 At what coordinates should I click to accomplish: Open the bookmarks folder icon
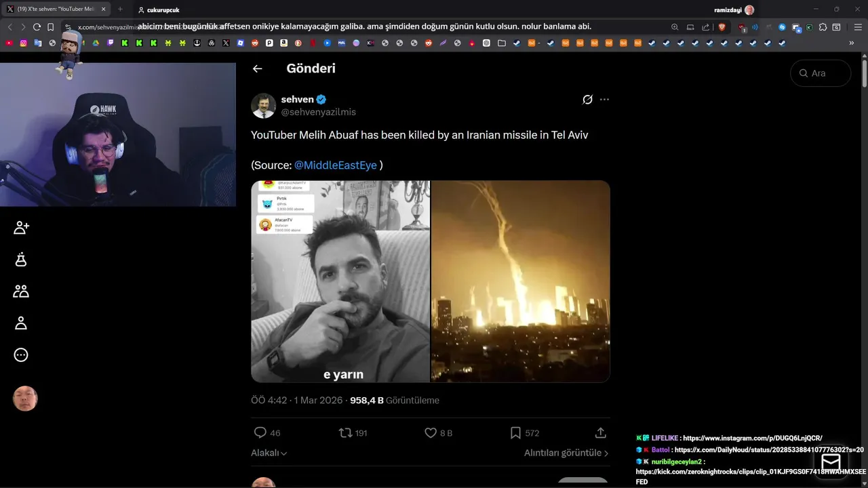pos(501,43)
